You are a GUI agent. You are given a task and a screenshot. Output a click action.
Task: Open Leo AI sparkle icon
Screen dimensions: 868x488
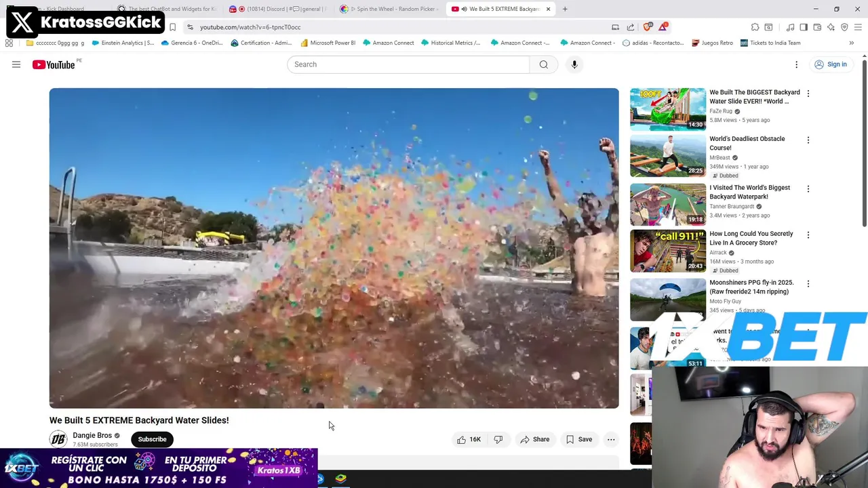tap(831, 27)
